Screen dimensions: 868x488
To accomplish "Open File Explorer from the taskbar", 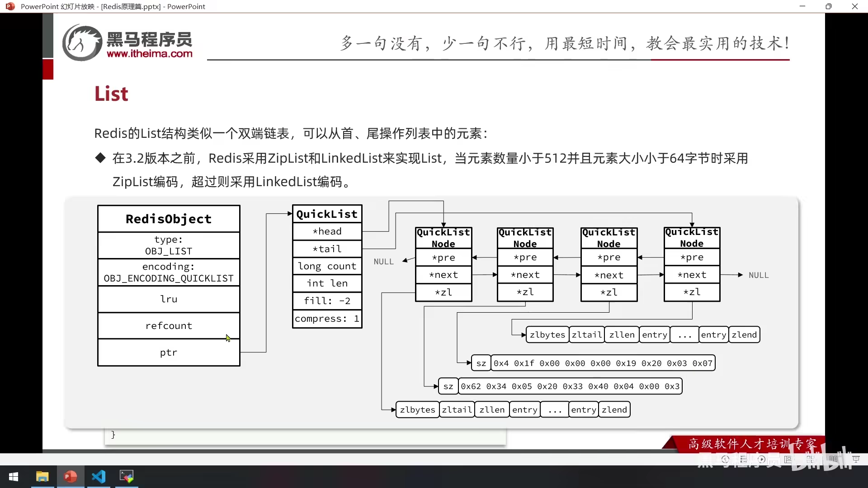I will point(42,477).
